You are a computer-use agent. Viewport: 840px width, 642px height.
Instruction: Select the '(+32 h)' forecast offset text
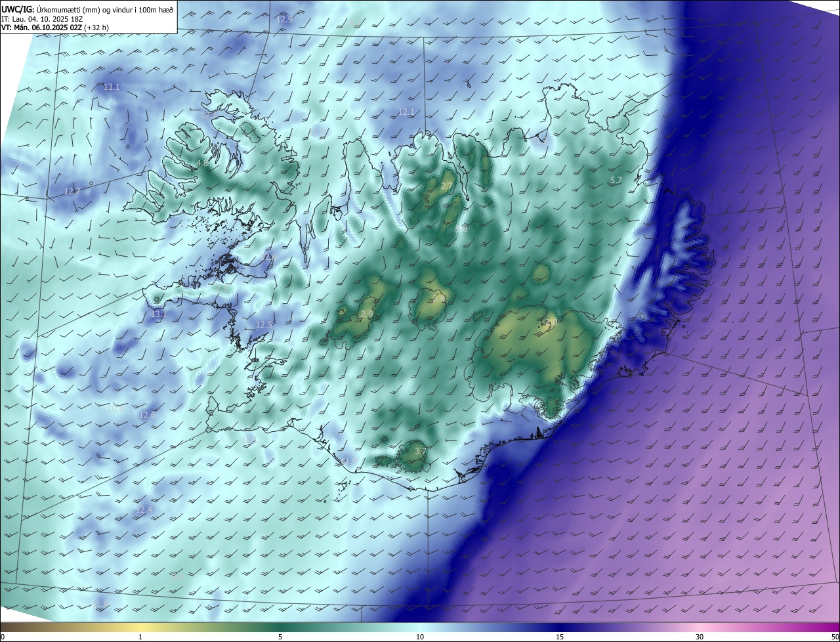(97, 28)
